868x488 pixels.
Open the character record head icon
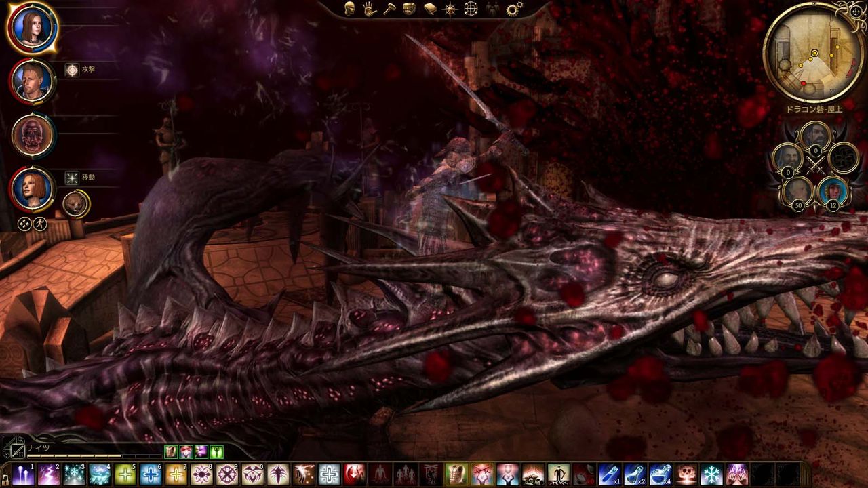[x=350, y=8]
